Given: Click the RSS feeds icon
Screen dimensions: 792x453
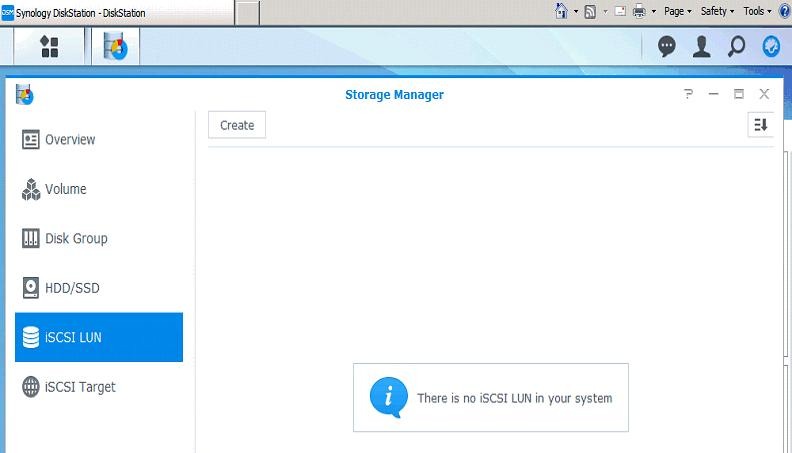Looking at the screenshot, I should pos(591,11).
